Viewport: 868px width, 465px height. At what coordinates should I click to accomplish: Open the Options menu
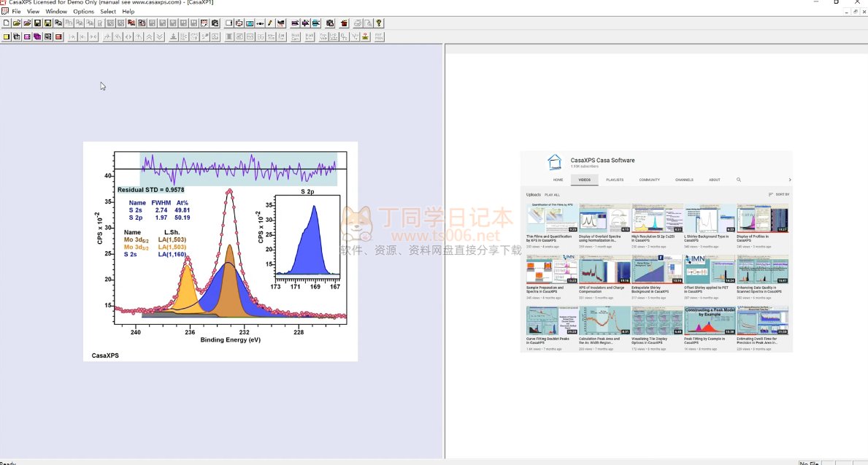pos(83,12)
